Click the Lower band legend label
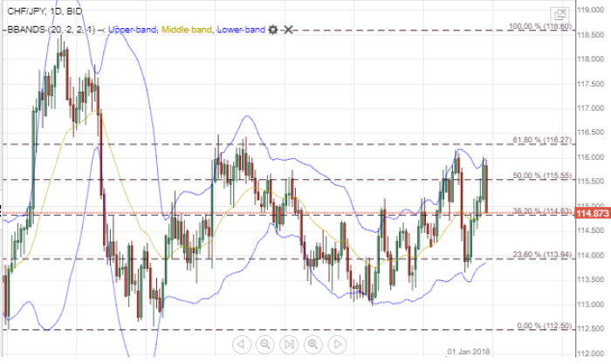 coord(241,30)
